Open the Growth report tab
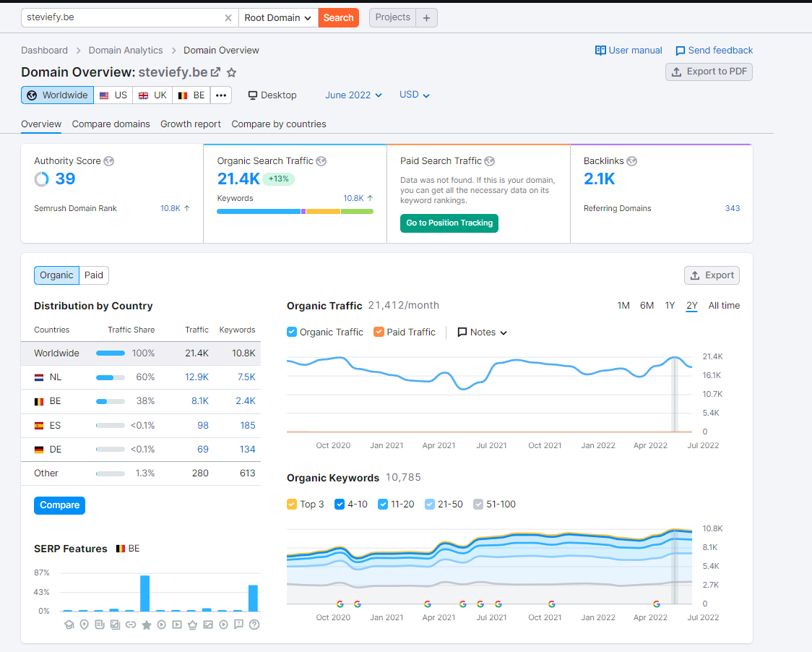 click(x=191, y=124)
